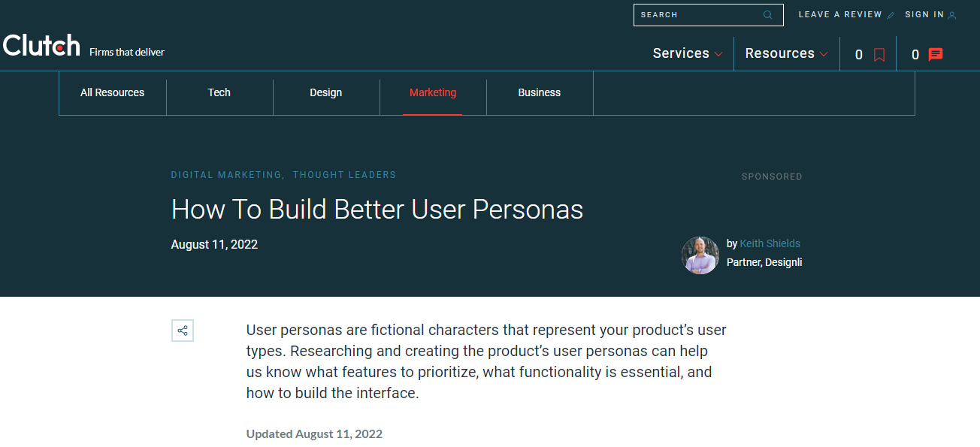Open the red messages chat icon
Image resolution: width=980 pixels, height=447 pixels.
click(x=936, y=54)
